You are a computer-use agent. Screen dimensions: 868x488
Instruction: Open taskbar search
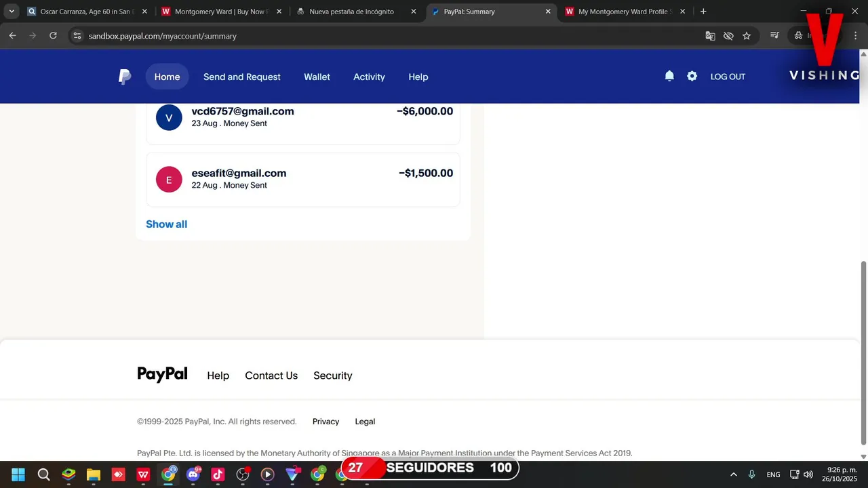click(x=43, y=474)
